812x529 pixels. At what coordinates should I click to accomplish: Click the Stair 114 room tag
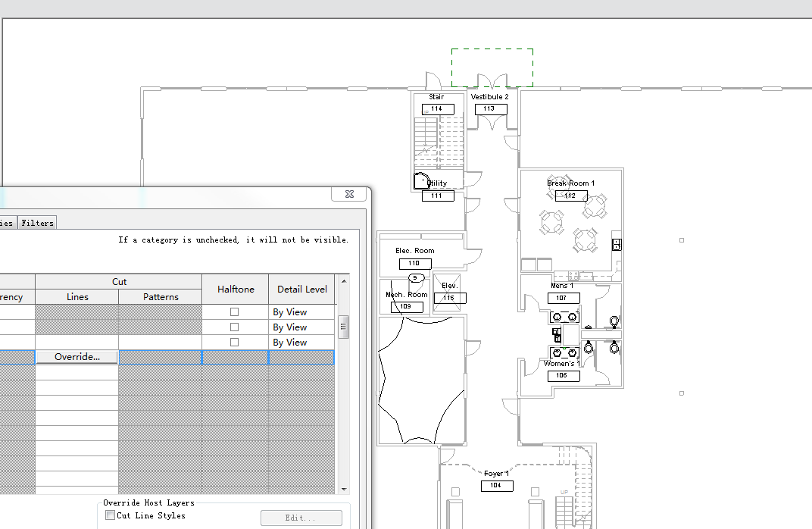click(x=438, y=109)
